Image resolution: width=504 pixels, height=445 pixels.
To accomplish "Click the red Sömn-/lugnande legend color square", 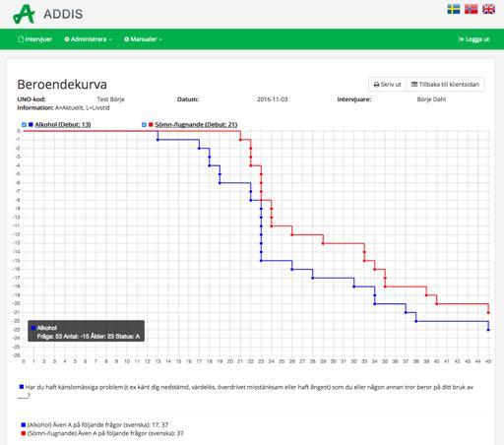I will pos(151,125).
